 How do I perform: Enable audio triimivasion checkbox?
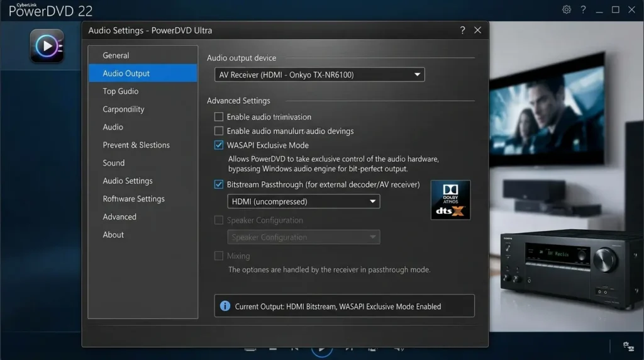219,116
